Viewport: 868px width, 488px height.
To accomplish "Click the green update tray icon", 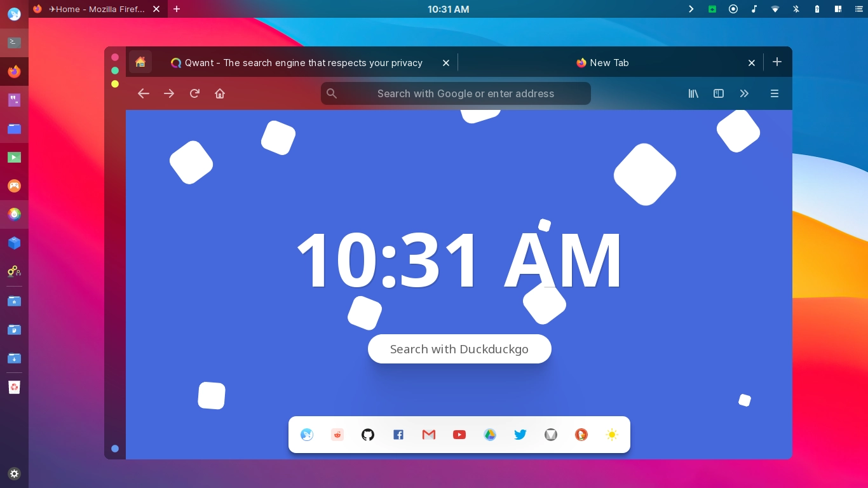I will (x=712, y=9).
